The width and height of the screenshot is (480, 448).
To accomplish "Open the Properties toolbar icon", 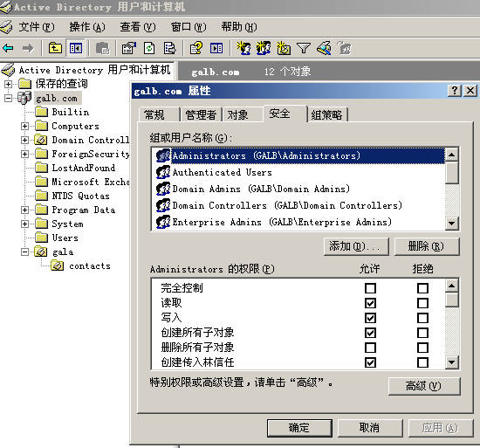I will 129,48.
